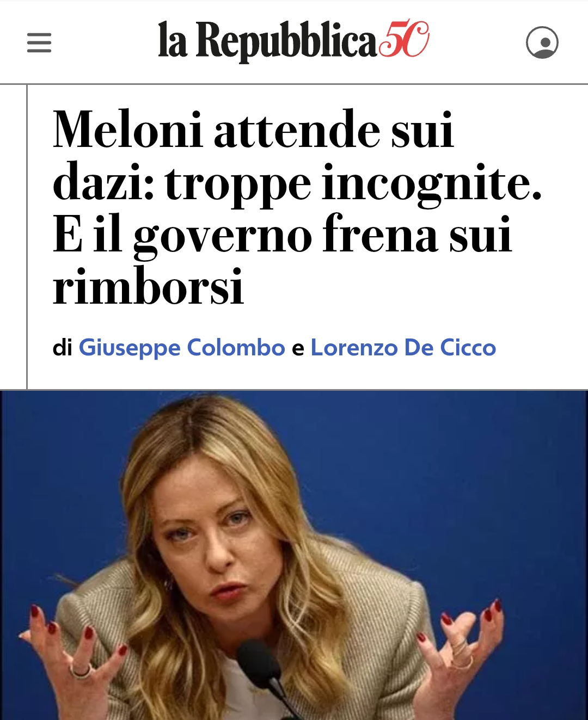Expand the site sections menu icon
Viewport: 588px width, 720px height.
coord(39,42)
